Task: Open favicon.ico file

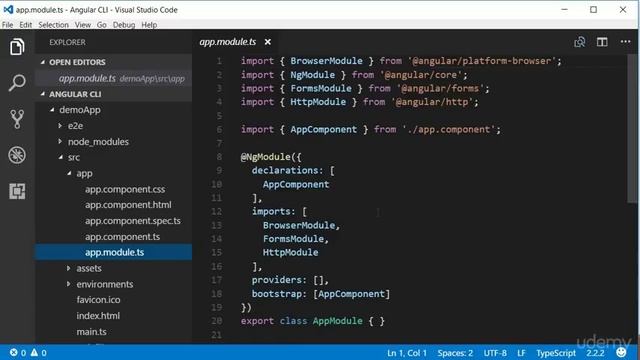Action: 98,300
